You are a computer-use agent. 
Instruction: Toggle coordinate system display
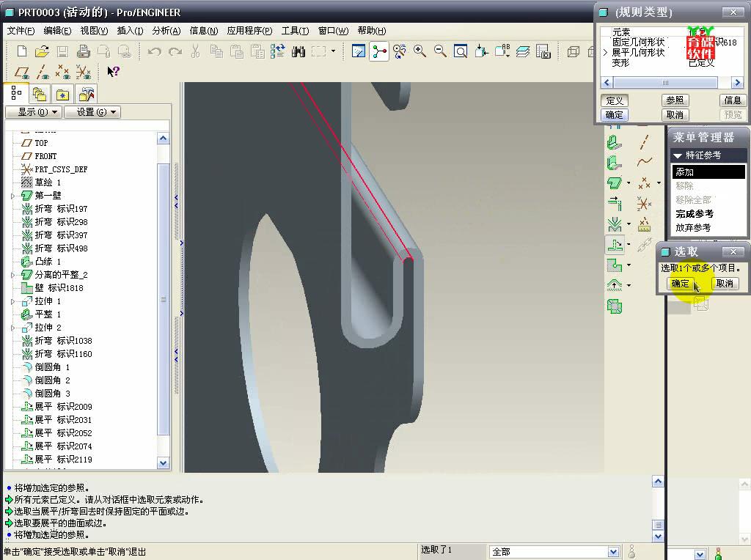pyautogui.click(x=84, y=72)
